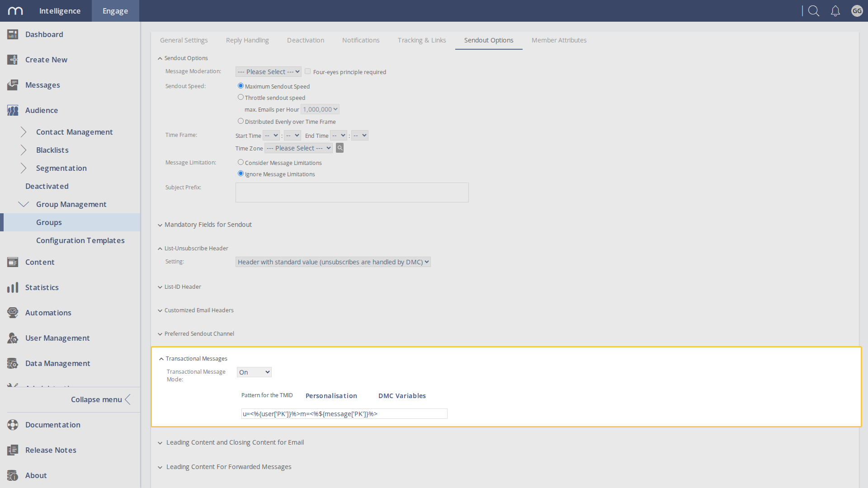Click the Data Management icon
Image resolution: width=868 pixels, height=488 pixels.
coord(13,363)
